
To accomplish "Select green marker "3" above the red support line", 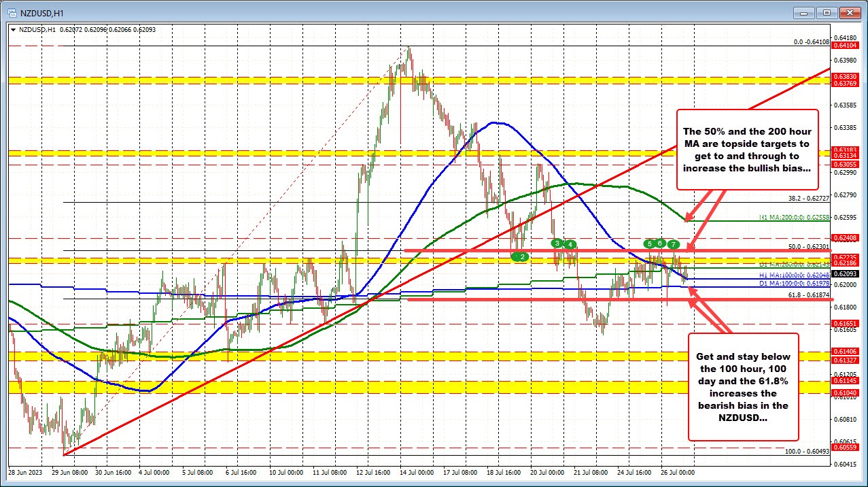I will (x=556, y=244).
